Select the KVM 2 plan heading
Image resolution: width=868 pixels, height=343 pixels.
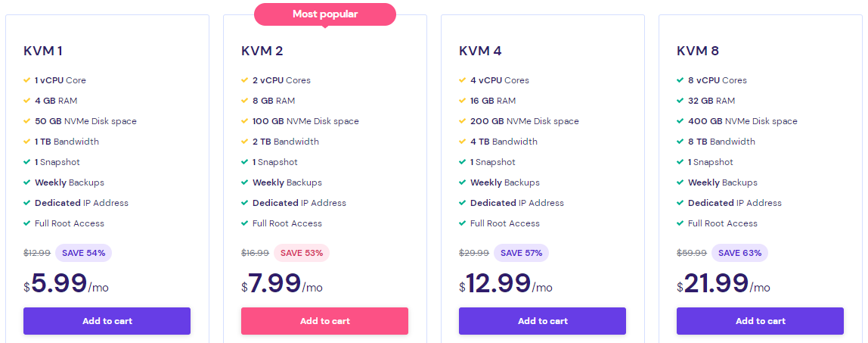[262, 51]
